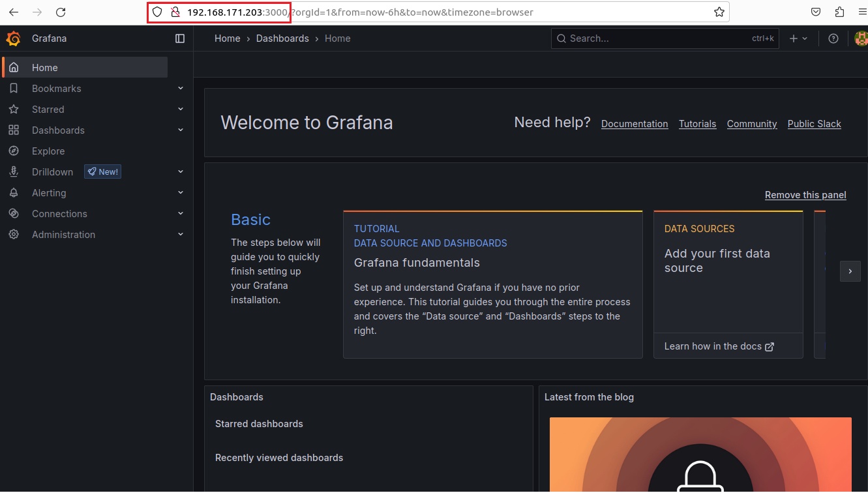Expand the Bookmarks sidebar section
This screenshot has width=868, height=493.
181,89
